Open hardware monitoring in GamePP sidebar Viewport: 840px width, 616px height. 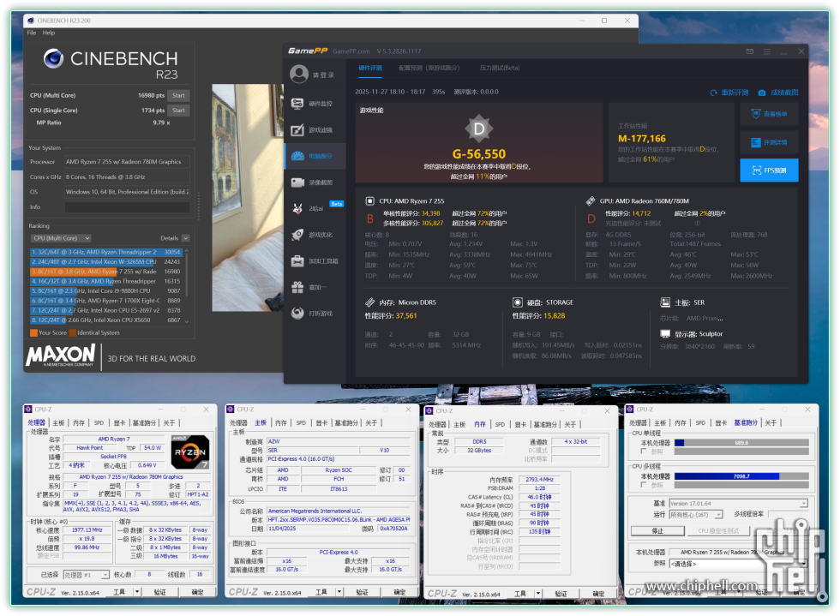[x=299, y=104]
